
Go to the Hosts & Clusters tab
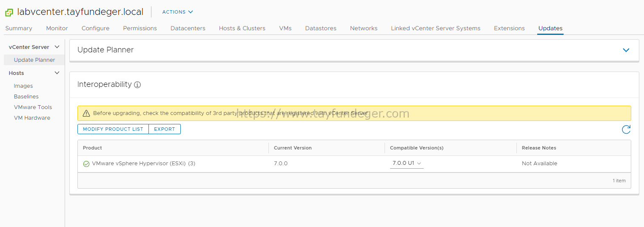point(242,28)
